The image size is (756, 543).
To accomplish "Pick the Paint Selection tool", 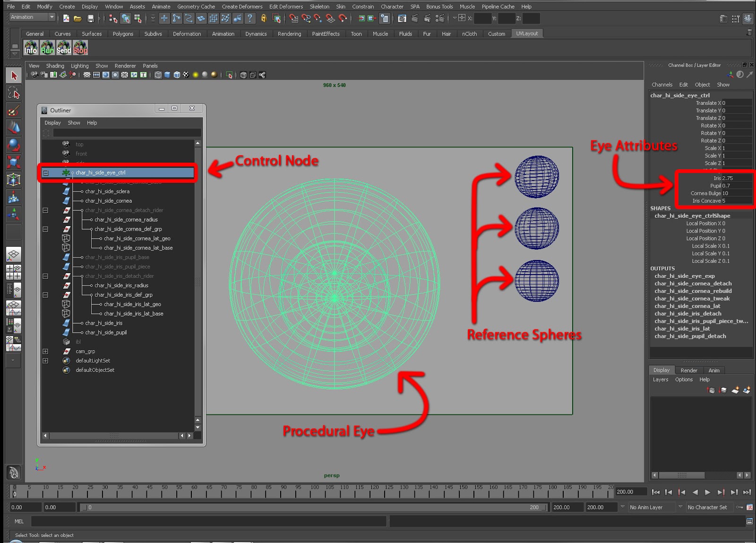I will click(x=13, y=111).
